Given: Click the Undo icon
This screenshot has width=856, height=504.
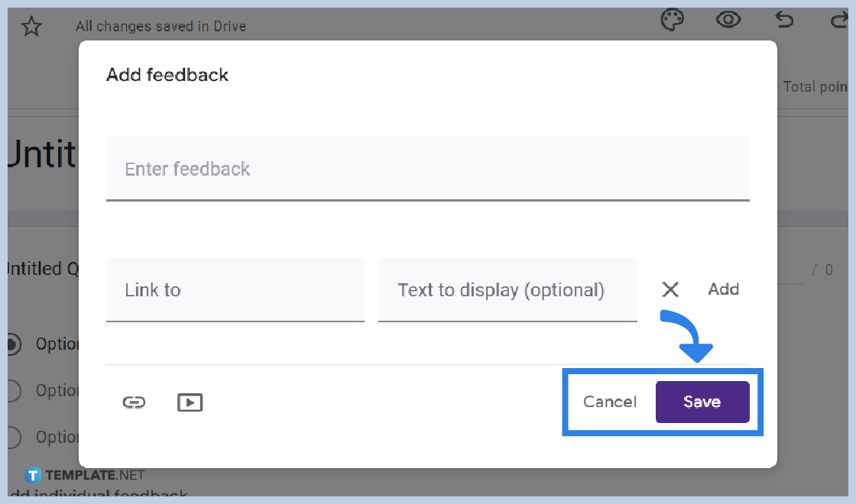Looking at the screenshot, I should tap(784, 21).
